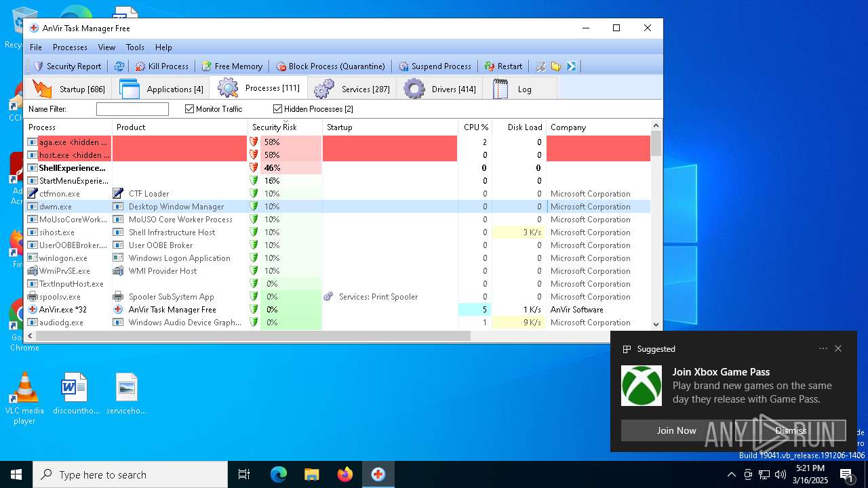868x488 pixels.
Task: Select the aga.exe hidden process row
Action: (338, 142)
